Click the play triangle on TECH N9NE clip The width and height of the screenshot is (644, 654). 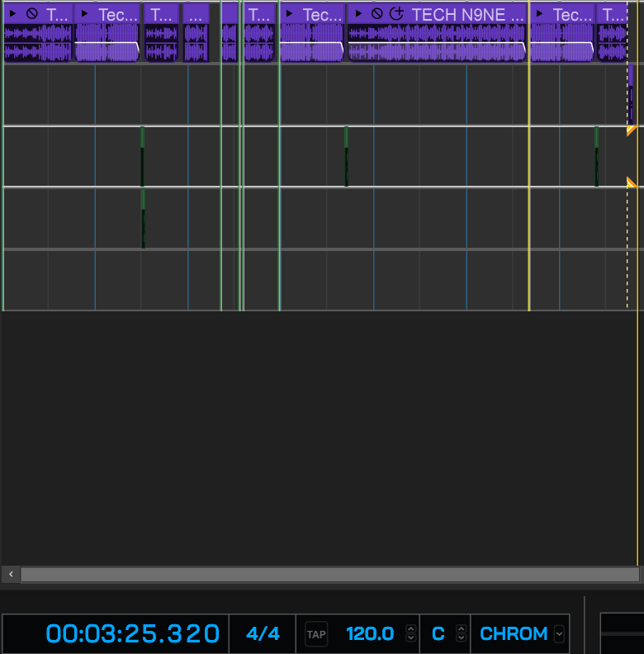click(358, 14)
